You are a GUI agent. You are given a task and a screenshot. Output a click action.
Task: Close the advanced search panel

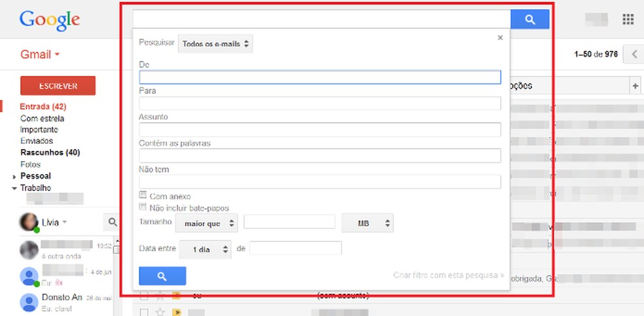(500, 38)
